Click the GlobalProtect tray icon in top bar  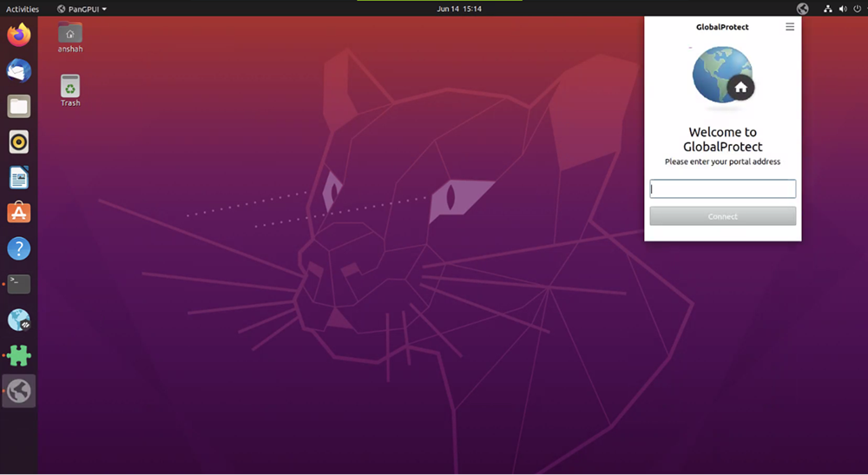pos(802,9)
